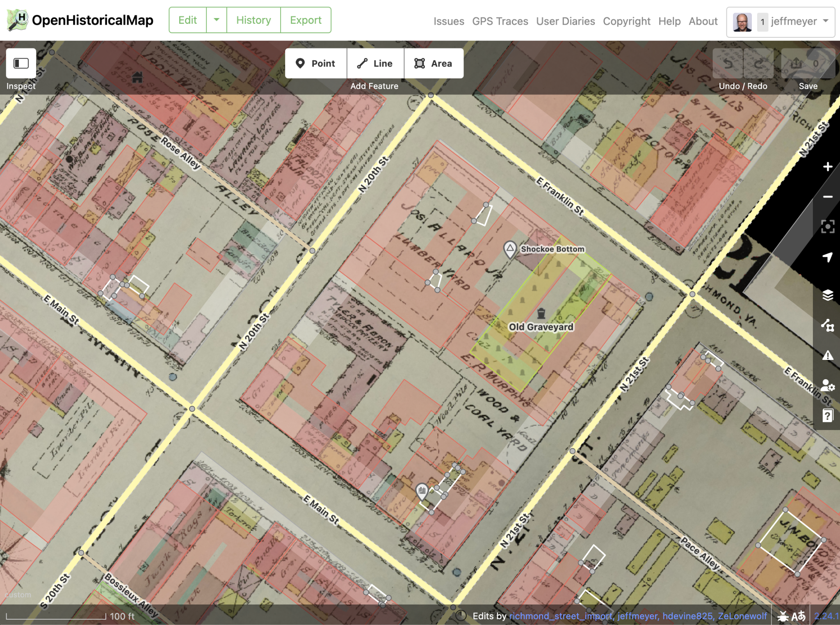Open the Help menu link
840x625 pixels.
669,21
